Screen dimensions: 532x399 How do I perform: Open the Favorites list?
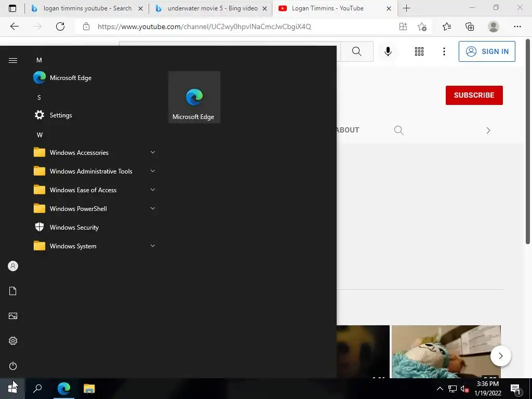[x=447, y=26]
